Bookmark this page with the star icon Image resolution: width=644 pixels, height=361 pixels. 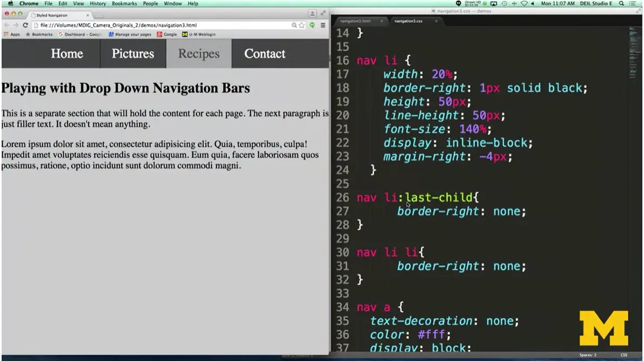[302, 25]
